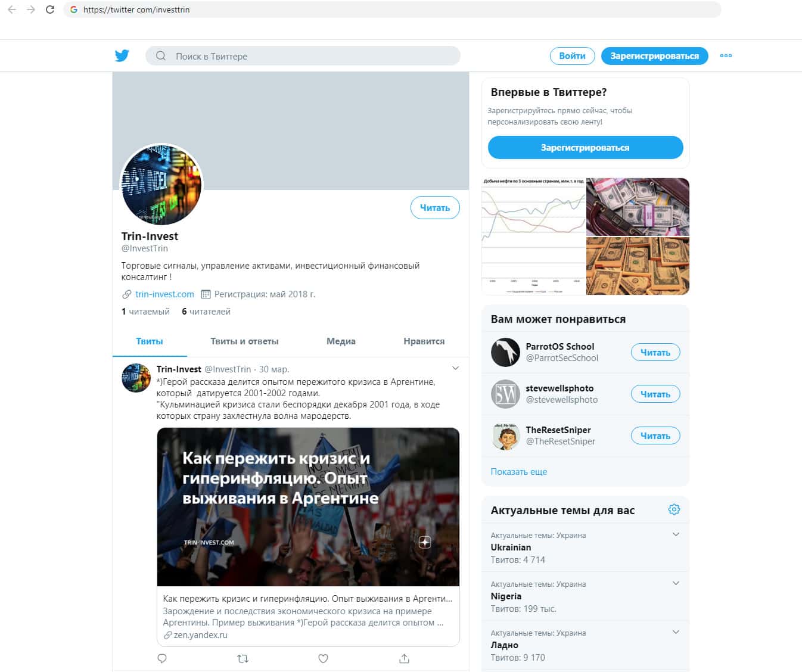Reload the page in browser toolbar
This screenshot has width=802, height=672.
click(x=50, y=10)
